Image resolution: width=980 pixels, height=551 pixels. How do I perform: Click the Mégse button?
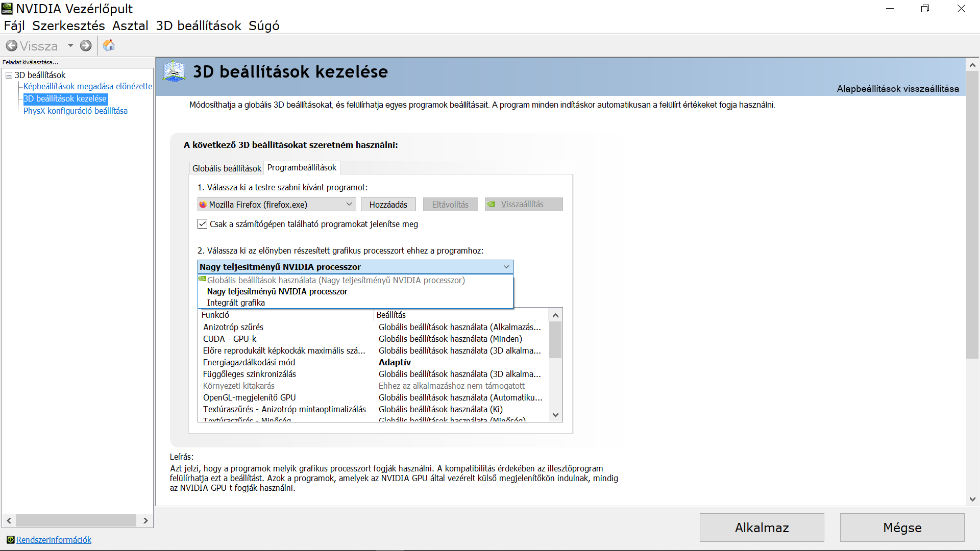[x=902, y=528]
